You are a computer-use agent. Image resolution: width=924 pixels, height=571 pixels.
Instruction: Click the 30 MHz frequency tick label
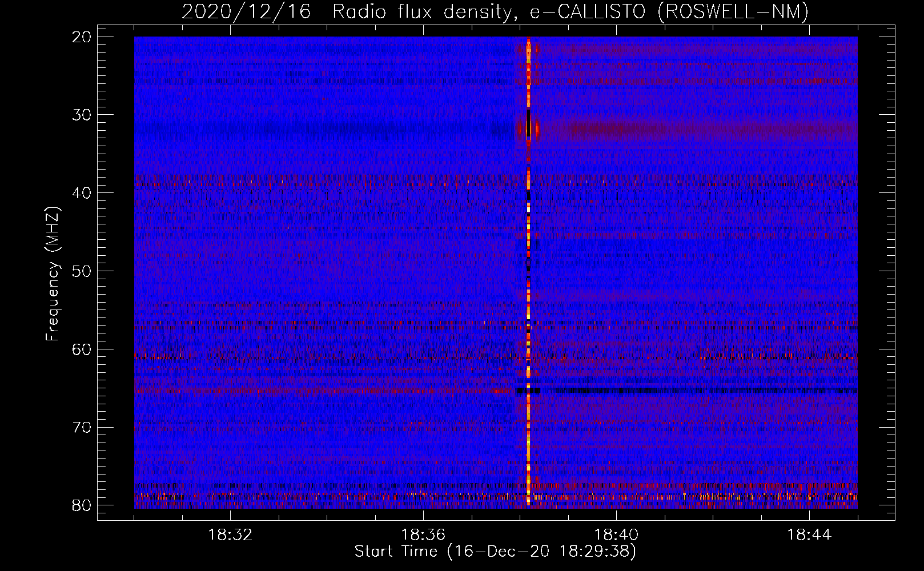[82, 115]
